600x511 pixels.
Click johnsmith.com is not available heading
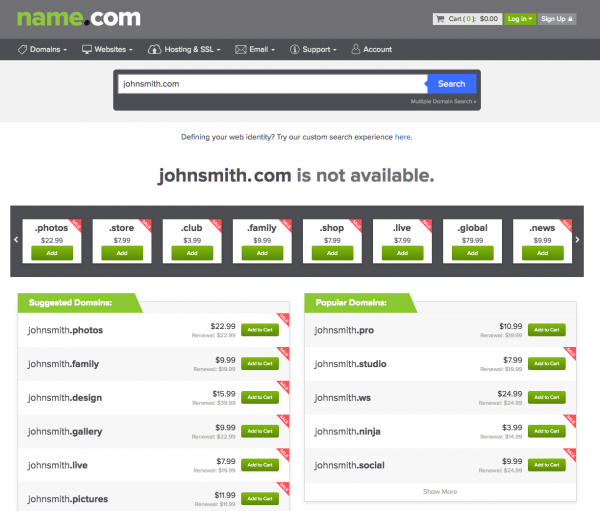(x=297, y=176)
